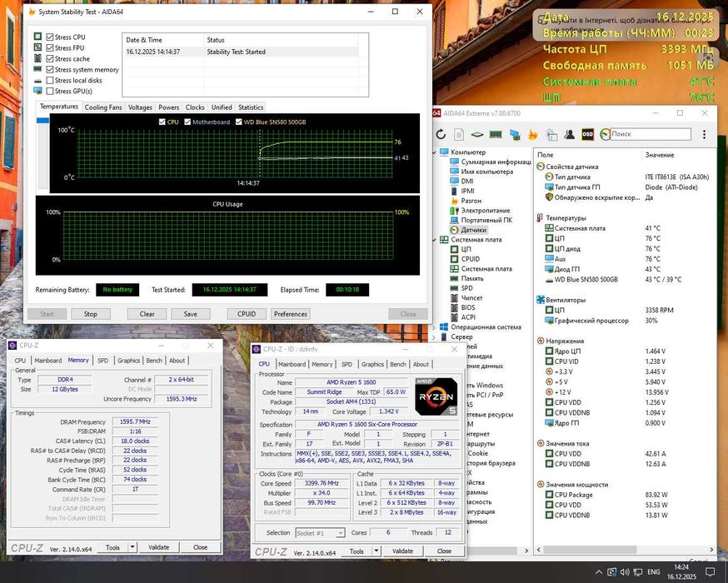Toggle the CPU graph legend checkbox
The width and height of the screenshot is (728, 583).
click(x=162, y=122)
